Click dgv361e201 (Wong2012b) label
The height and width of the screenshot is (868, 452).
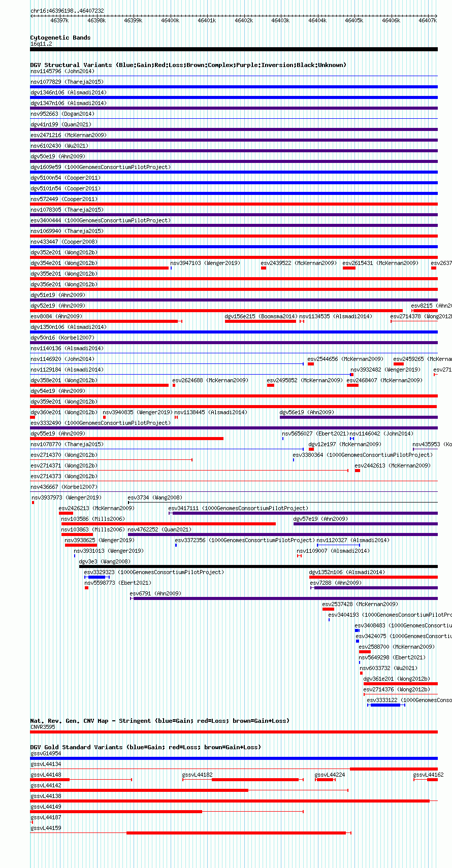pos(397,679)
